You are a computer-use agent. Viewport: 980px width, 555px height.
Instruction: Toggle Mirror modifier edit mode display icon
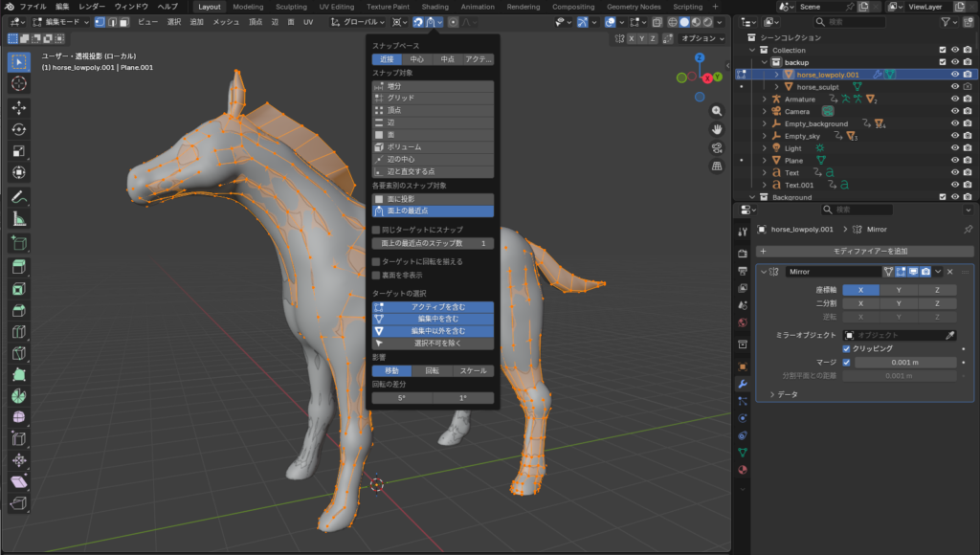[901, 272]
